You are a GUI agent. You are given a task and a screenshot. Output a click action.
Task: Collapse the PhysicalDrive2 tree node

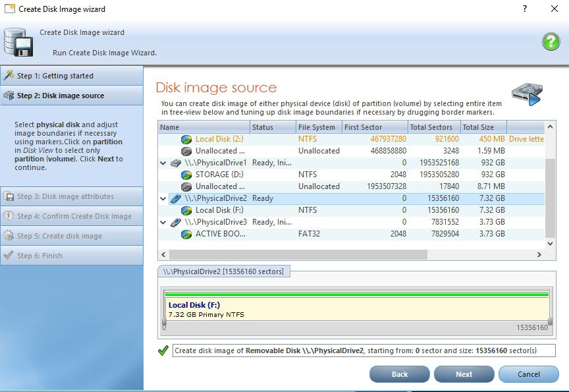[x=162, y=198]
